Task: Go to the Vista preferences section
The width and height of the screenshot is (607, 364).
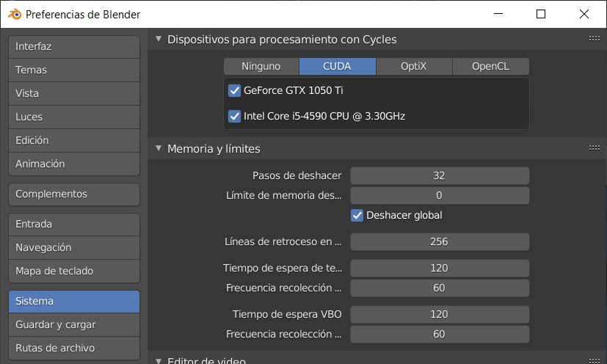Action: pos(74,94)
